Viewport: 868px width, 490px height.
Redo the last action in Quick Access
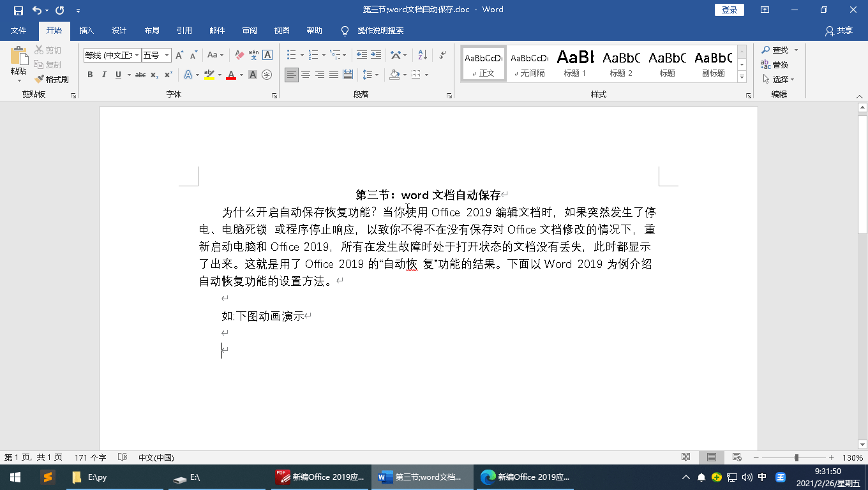(60, 10)
